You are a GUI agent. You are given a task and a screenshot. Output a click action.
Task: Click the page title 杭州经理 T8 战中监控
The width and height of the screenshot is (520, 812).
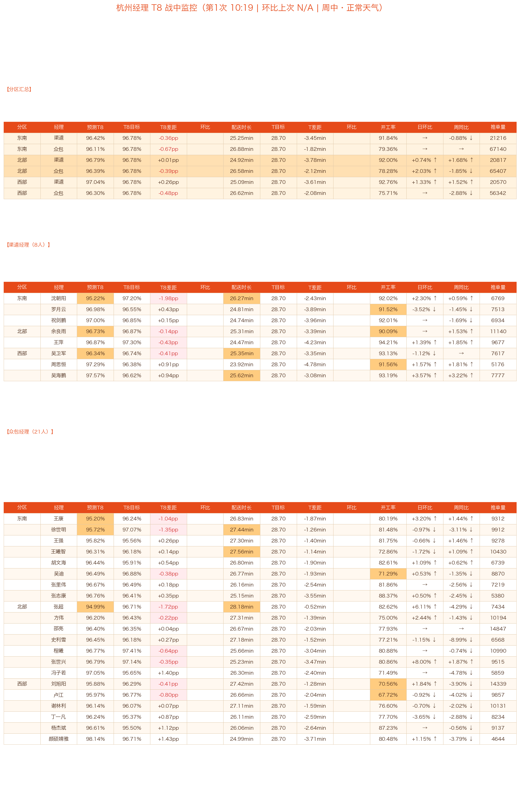(x=157, y=8)
